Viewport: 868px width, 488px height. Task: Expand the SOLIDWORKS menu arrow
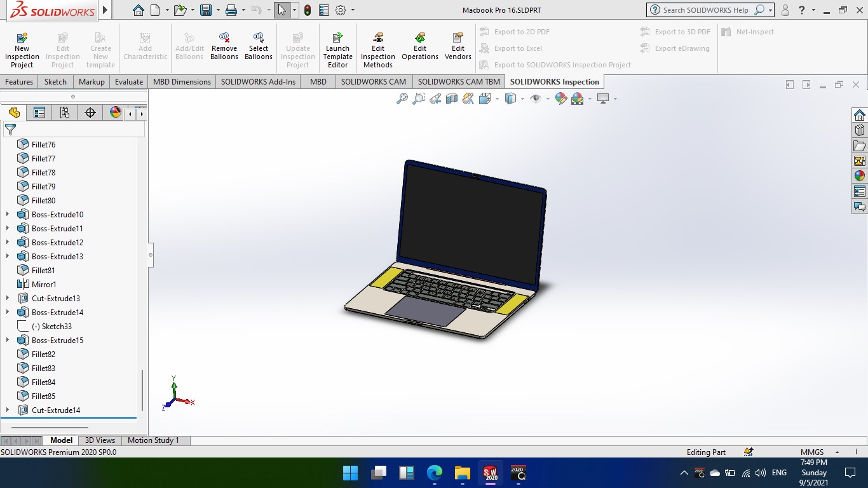(x=105, y=10)
